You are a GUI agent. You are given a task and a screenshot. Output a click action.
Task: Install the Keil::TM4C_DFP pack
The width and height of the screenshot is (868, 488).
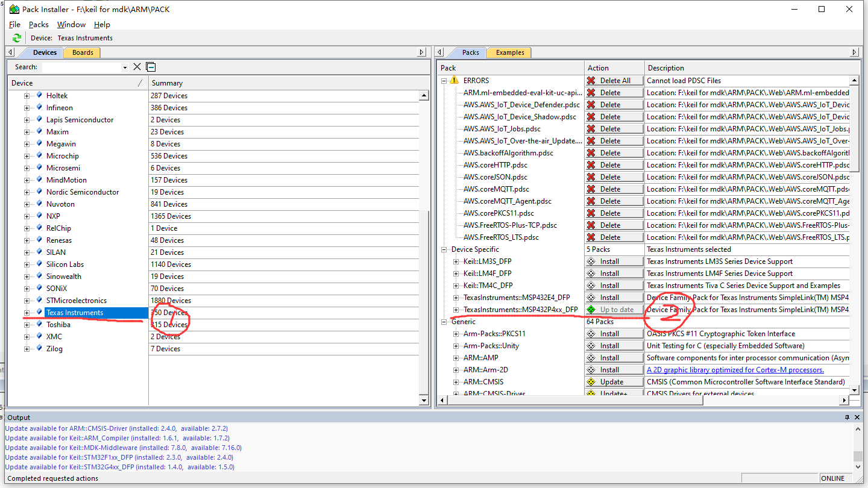(614, 285)
